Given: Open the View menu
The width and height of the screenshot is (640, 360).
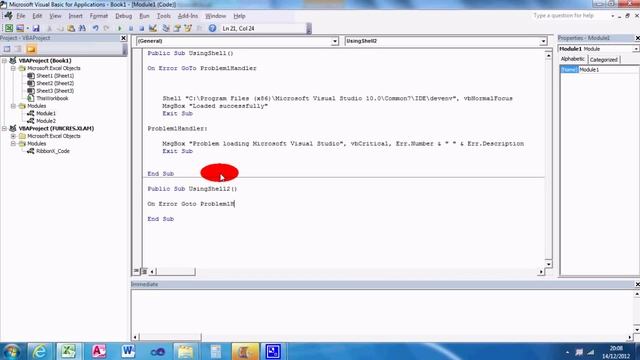Looking at the screenshot, I should pyautogui.click(x=55, y=16).
